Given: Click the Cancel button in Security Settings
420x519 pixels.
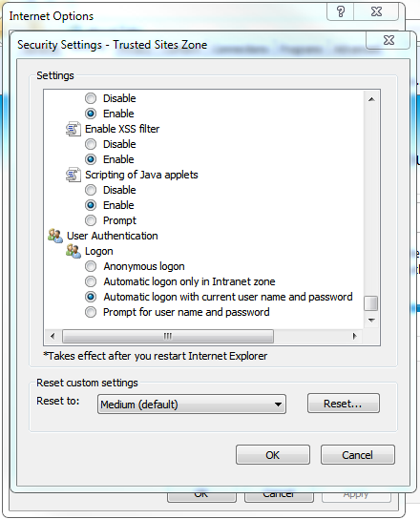Looking at the screenshot, I should [357, 455].
